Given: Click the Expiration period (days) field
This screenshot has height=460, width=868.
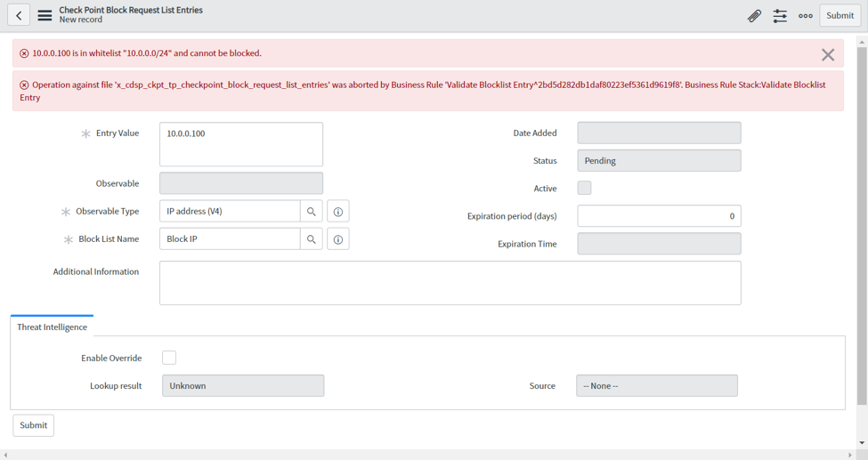Looking at the screenshot, I should pos(660,216).
